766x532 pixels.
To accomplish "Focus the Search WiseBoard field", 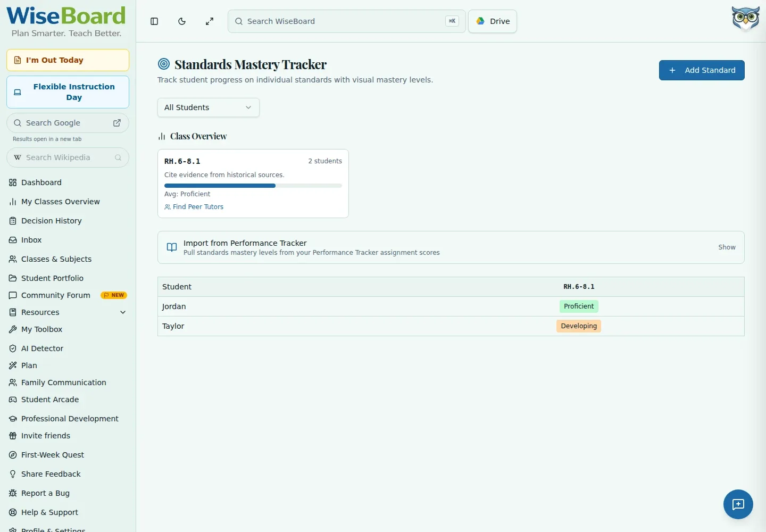I will pyautogui.click(x=347, y=21).
